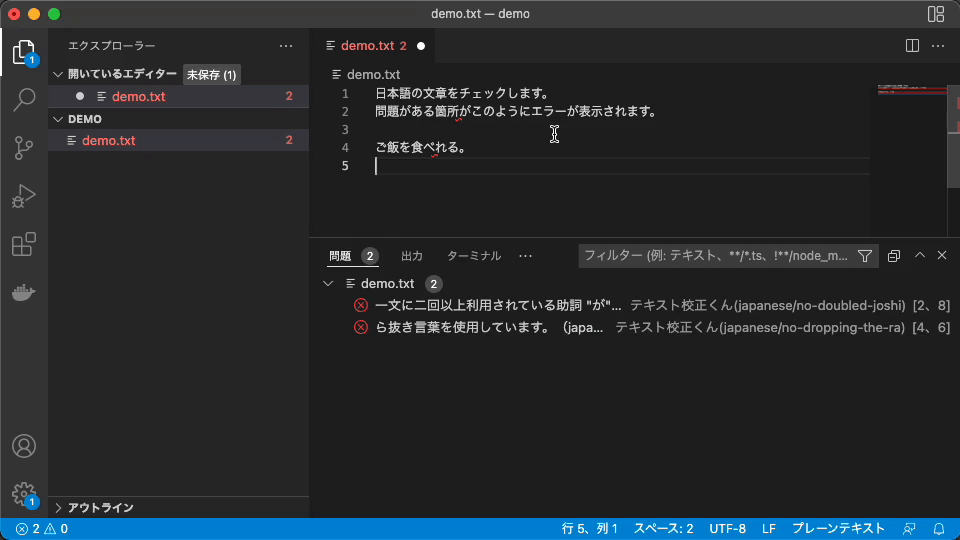Open the Run and Debug view
This screenshot has width=960, height=540.
tap(24, 196)
